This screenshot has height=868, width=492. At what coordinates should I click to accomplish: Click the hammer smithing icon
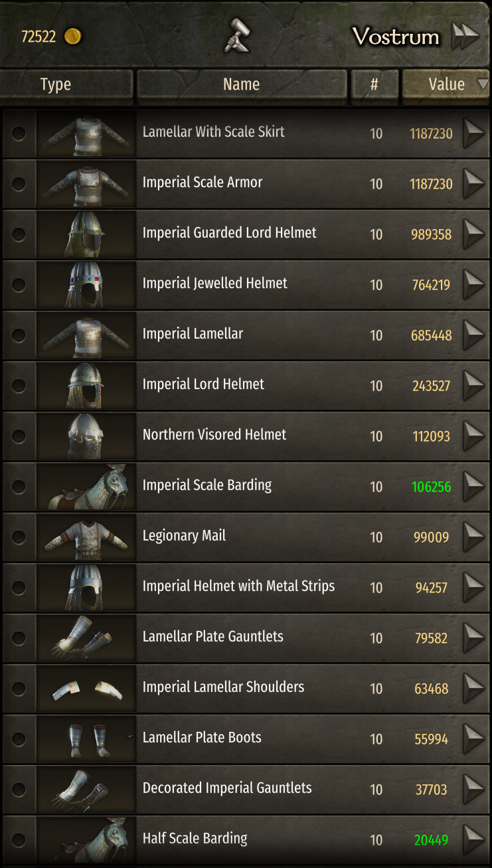click(236, 35)
